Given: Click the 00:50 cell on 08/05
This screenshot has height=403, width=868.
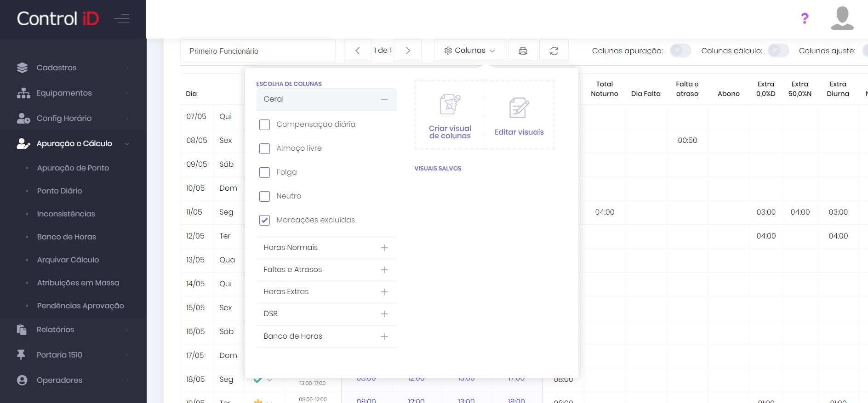Looking at the screenshot, I should [687, 140].
